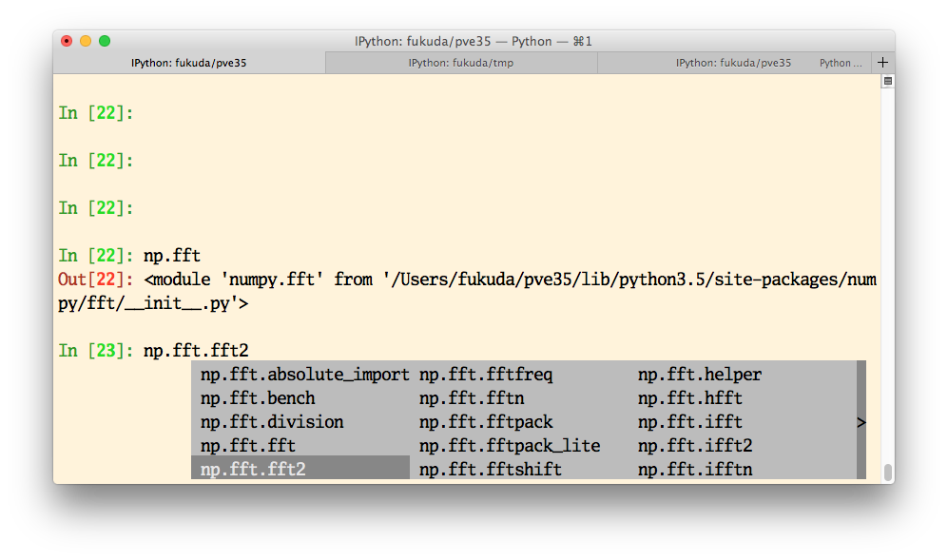Click the red close window button
This screenshot has width=948, height=560.
tap(67, 41)
